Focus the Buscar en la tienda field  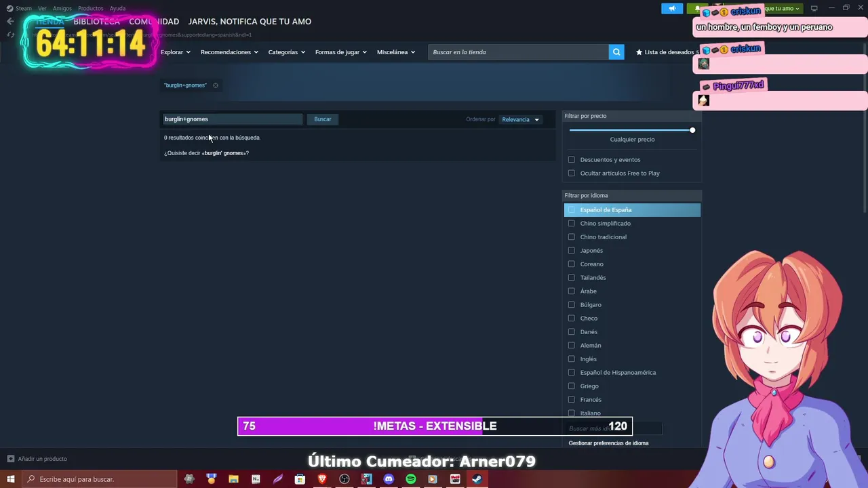pos(518,52)
